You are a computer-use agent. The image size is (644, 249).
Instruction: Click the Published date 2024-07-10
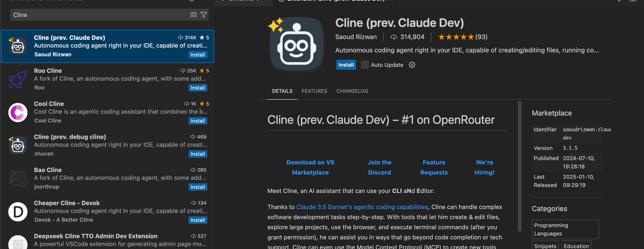578,162
